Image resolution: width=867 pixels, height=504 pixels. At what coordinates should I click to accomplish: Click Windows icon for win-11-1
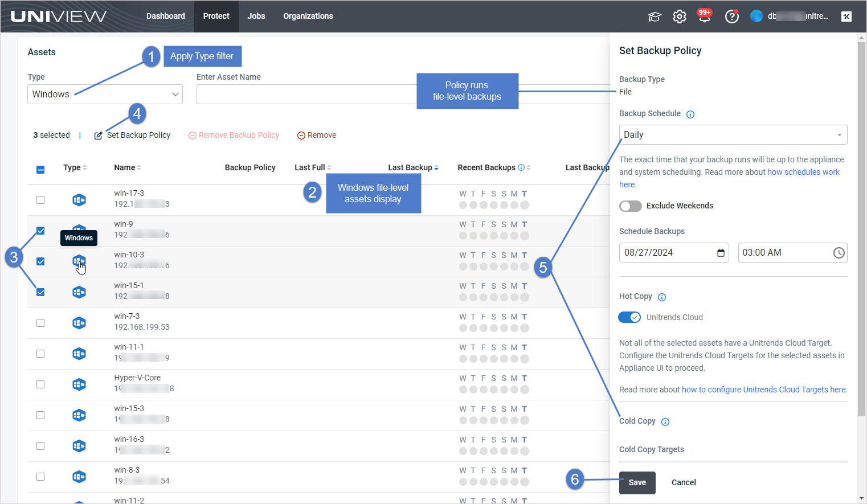(x=79, y=354)
